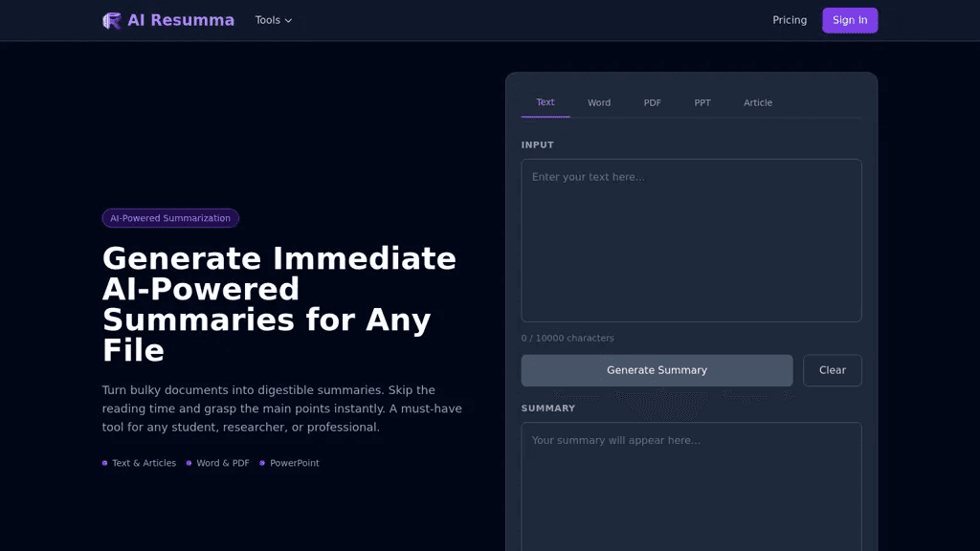Click the AI-Powered Summarization badge
Image resolution: width=980 pixels, height=551 pixels.
[x=170, y=218]
